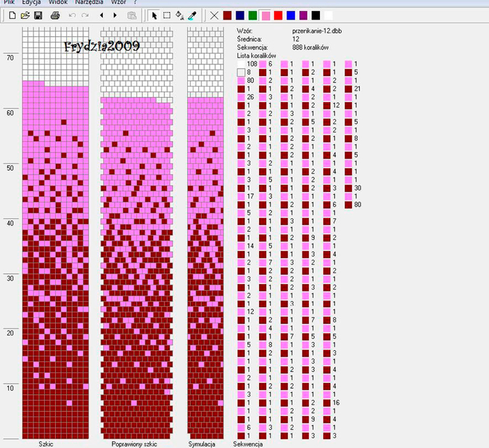Click inside the Poprawiony szkic bead grid
The height and width of the screenshot is (448, 489).
click(x=137, y=233)
